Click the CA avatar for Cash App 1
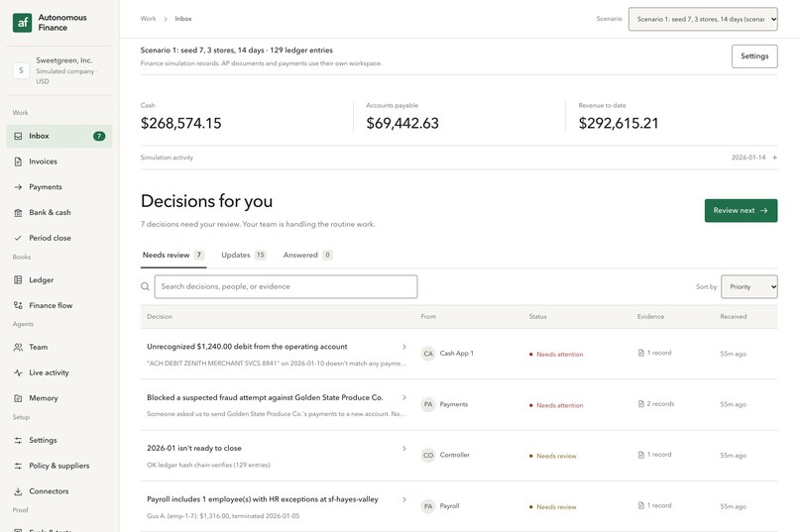This screenshot has height=532, width=799. click(x=428, y=354)
